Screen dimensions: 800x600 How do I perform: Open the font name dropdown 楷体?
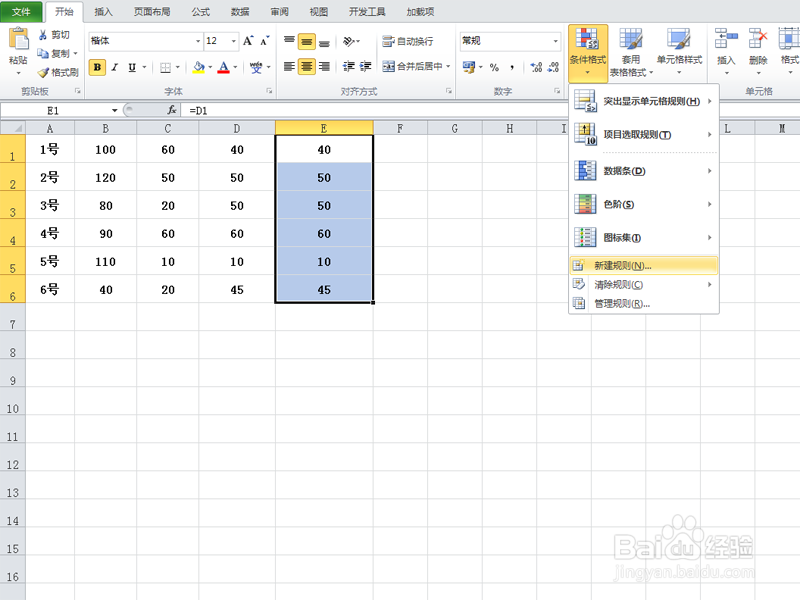198,41
